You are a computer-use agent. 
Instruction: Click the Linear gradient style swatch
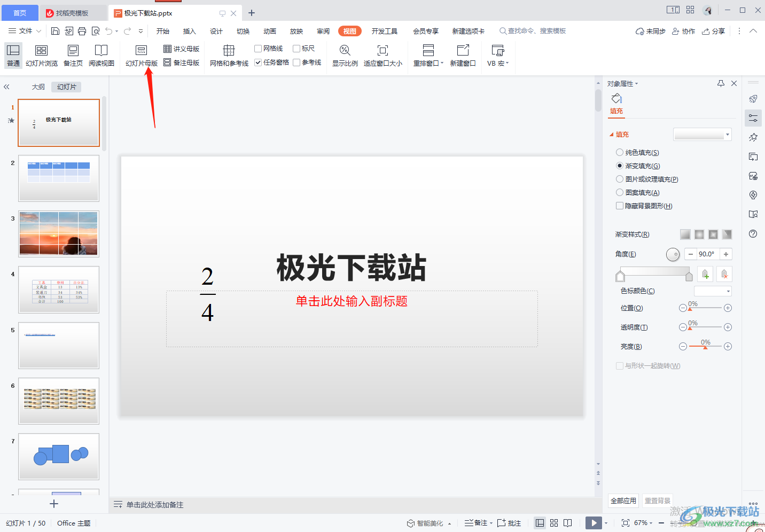[x=685, y=234]
